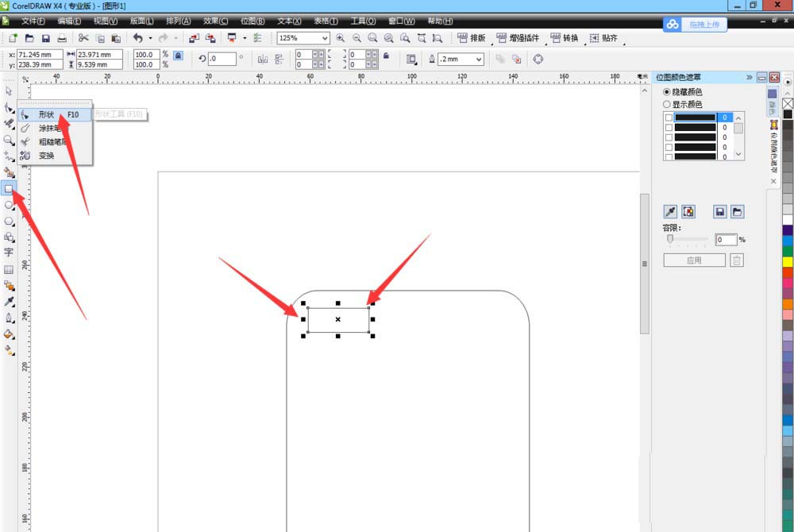794x532 pixels.
Task: Click the 容限 tolerance slider
Action: pyautogui.click(x=687, y=239)
